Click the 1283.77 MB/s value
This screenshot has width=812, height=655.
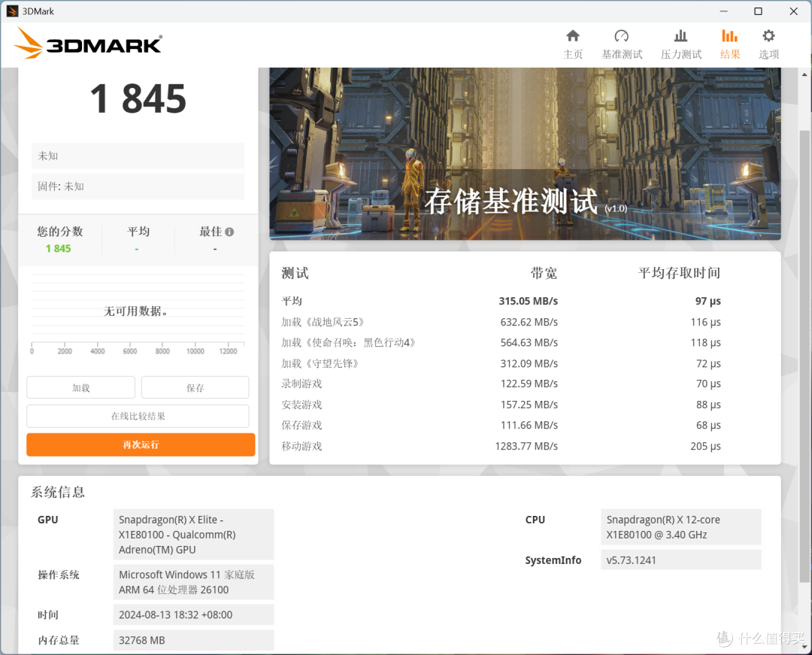526,447
